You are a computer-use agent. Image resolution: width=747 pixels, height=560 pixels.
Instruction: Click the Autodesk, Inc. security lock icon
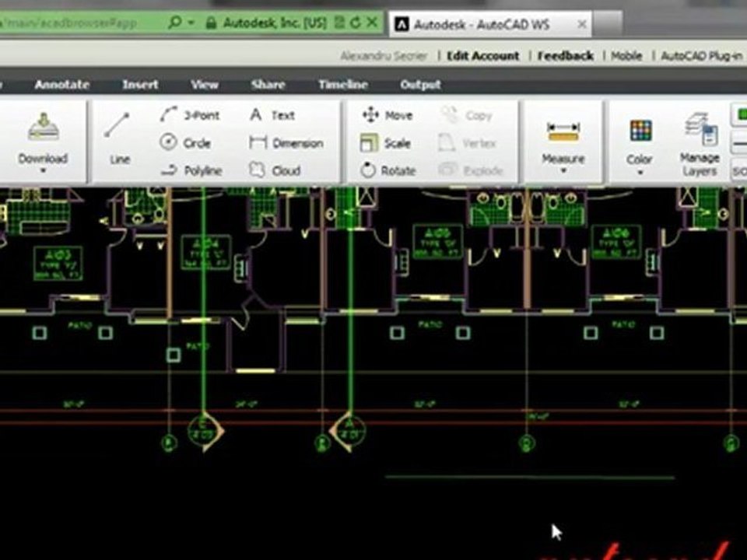point(211,23)
